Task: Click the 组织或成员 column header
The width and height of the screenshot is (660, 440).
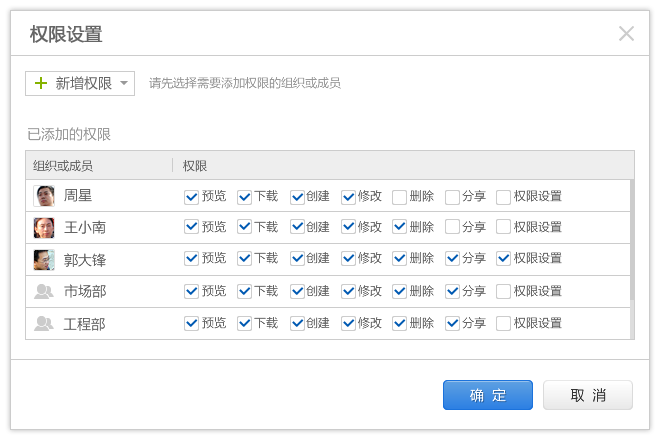Action: tap(63, 165)
